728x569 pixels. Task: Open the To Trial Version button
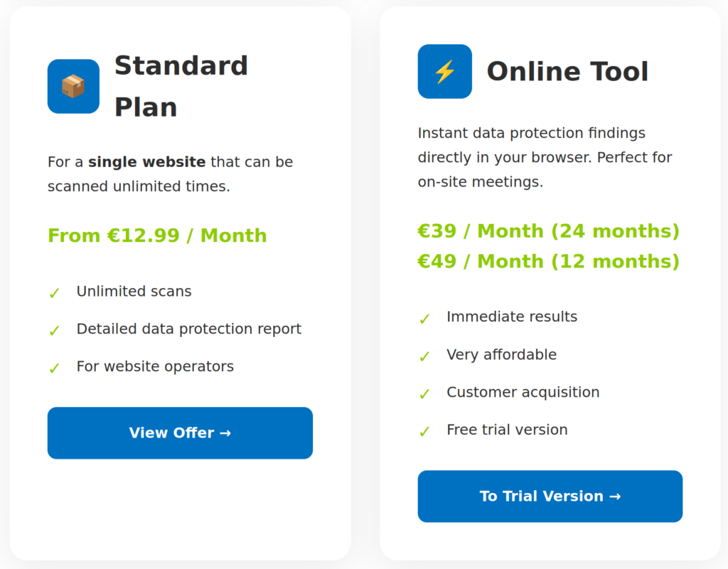click(550, 496)
